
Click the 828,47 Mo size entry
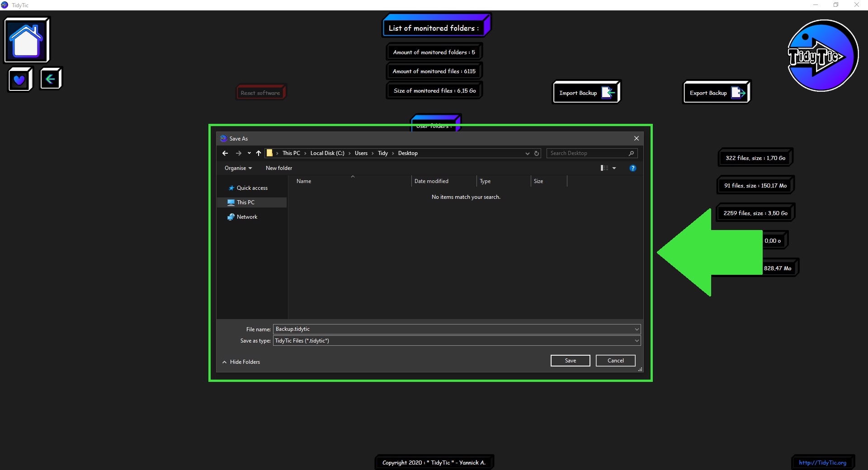point(780,268)
